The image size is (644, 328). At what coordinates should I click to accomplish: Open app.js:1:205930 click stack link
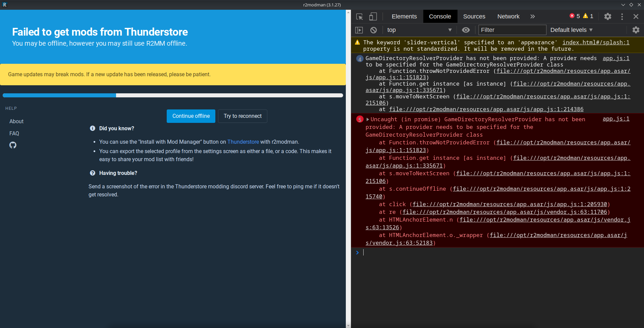(x=510, y=204)
